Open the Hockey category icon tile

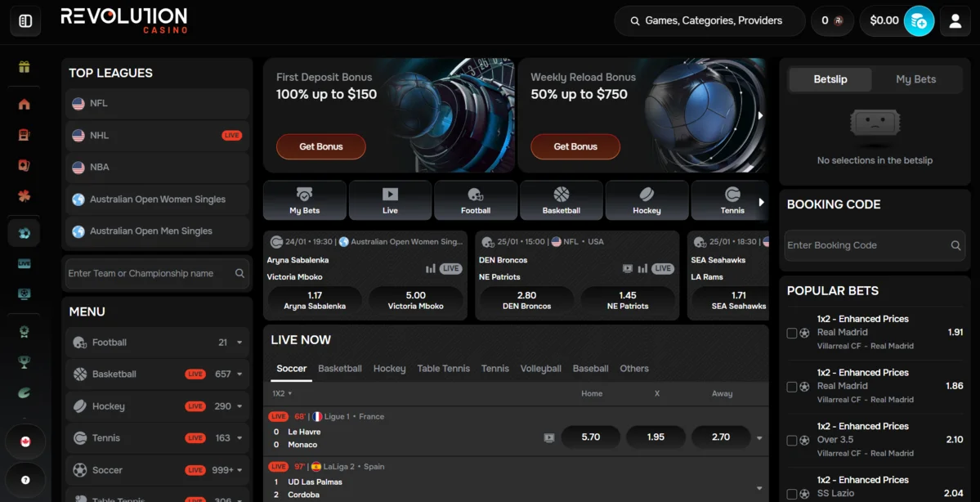coord(647,200)
